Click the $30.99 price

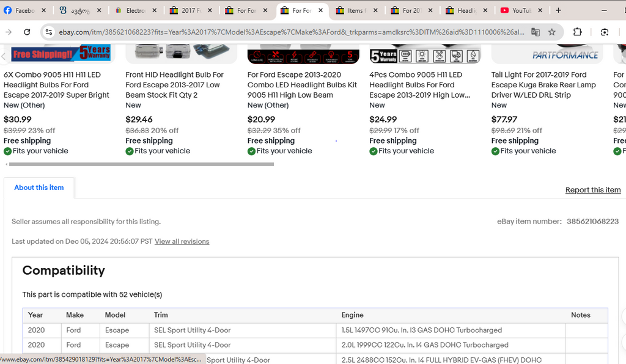click(18, 120)
